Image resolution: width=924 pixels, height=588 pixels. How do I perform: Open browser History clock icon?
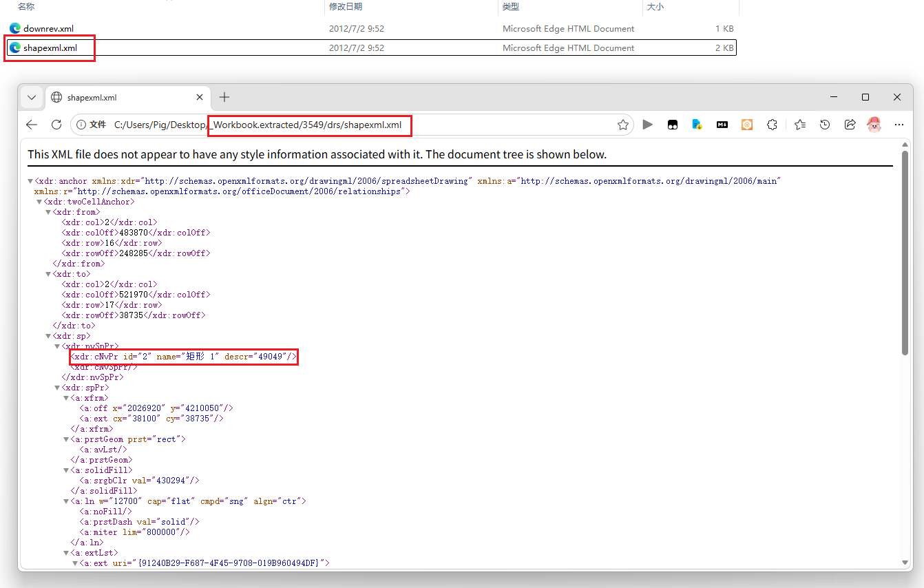825,125
